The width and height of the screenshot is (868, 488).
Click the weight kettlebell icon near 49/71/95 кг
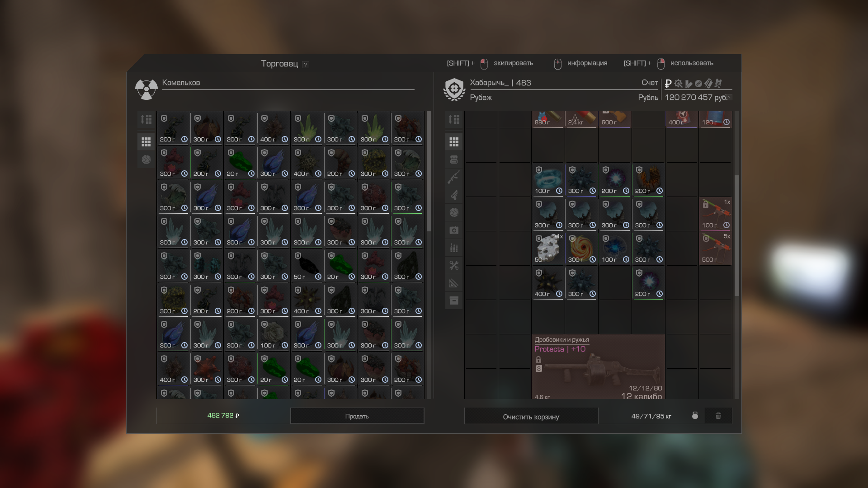click(695, 416)
